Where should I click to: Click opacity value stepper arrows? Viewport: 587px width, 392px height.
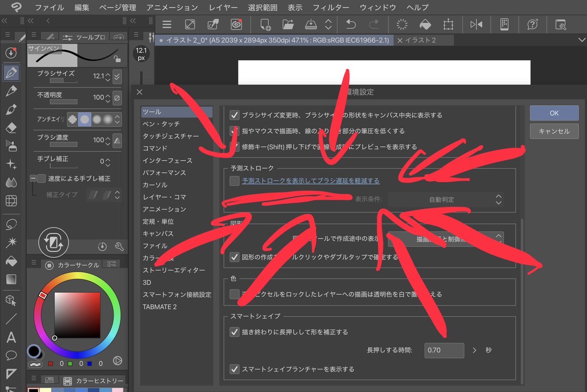click(x=108, y=98)
